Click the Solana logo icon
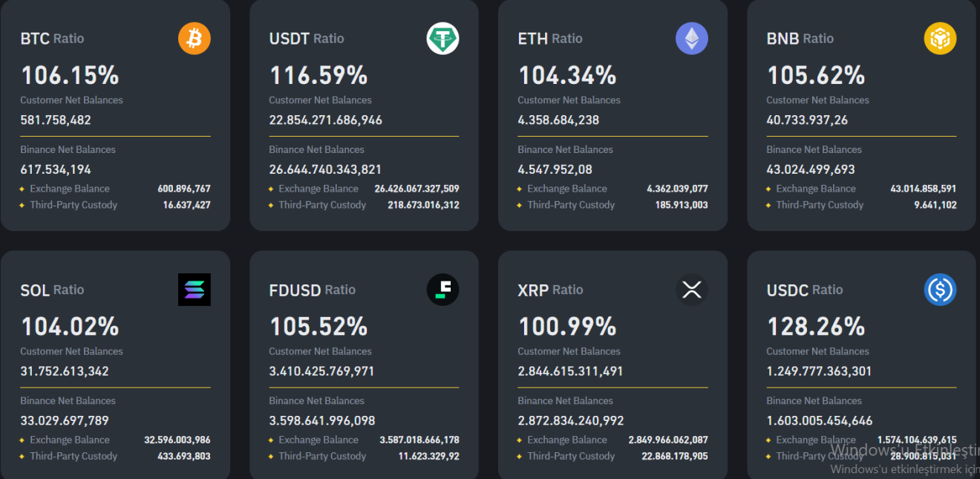Viewport: 980px width, 479px height. point(195,290)
